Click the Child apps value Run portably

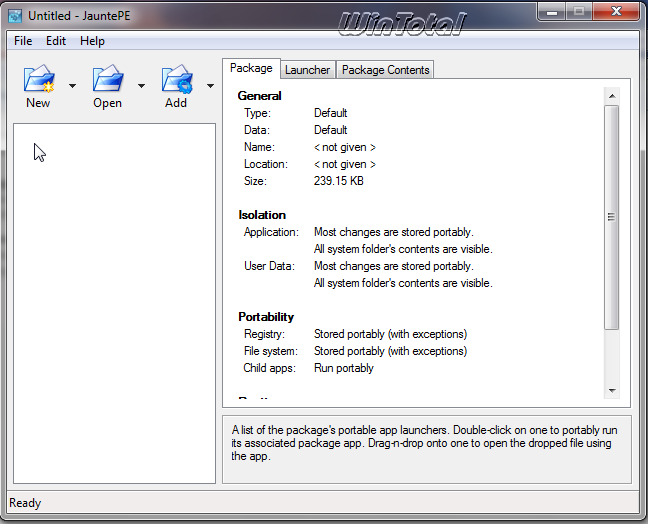tap(344, 368)
